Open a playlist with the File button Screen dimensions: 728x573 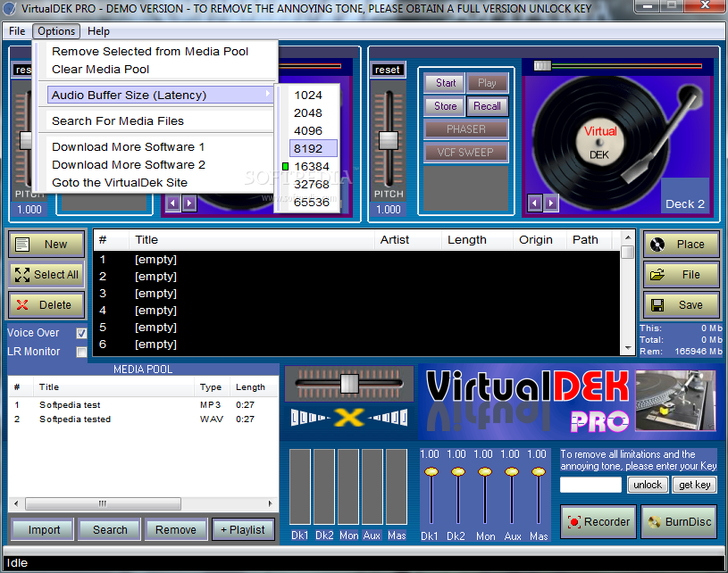click(682, 275)
